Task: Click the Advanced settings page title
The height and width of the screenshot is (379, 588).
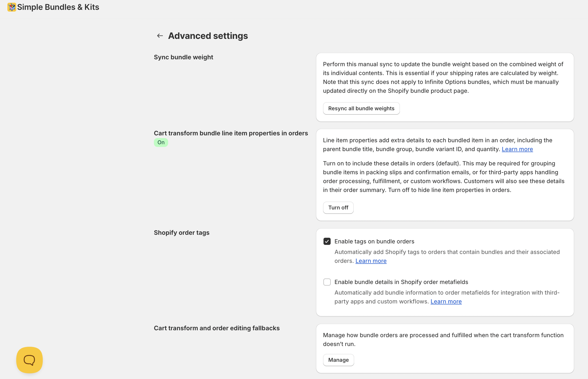Action: 208,36
